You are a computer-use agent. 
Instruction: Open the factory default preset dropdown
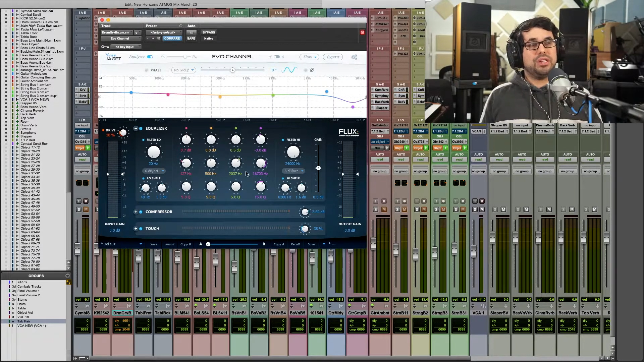(164, 33)
